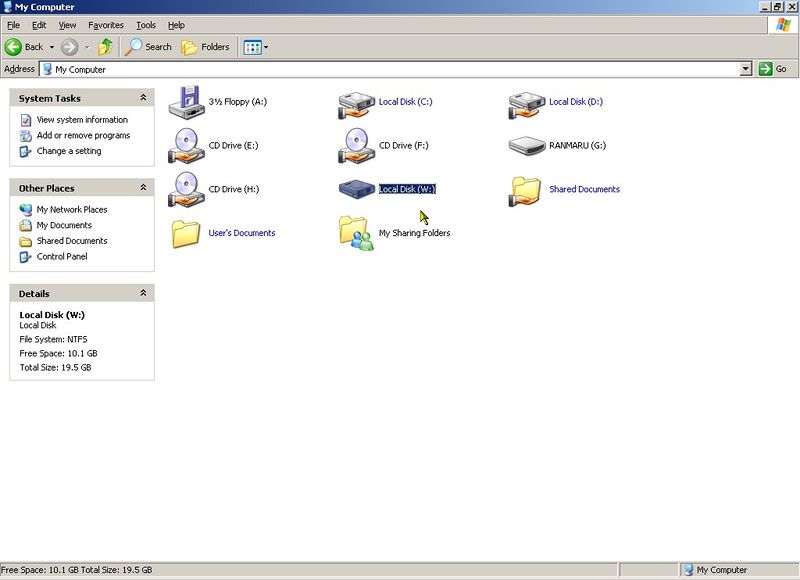The width and height of the screenshot is (800, 580).
Task: Click the Control Panel sidebar icon
Action: tap(26, 257)
